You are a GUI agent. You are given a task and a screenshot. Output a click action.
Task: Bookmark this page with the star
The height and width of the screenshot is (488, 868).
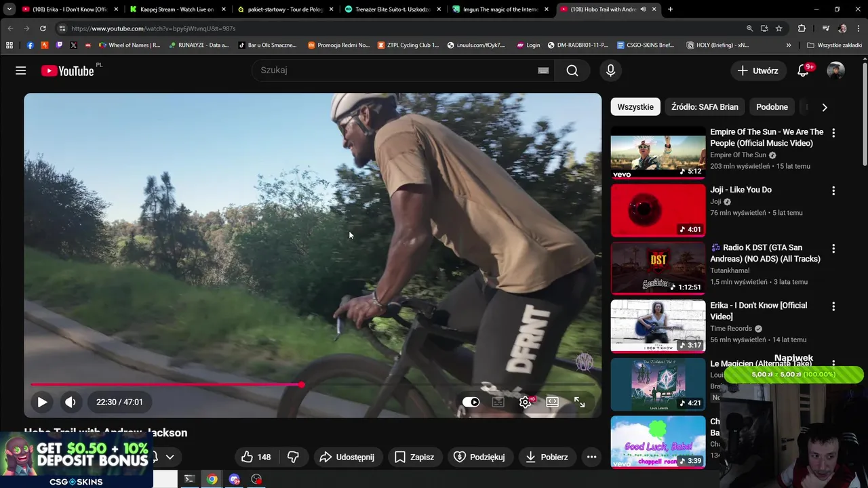coord(779,28)
